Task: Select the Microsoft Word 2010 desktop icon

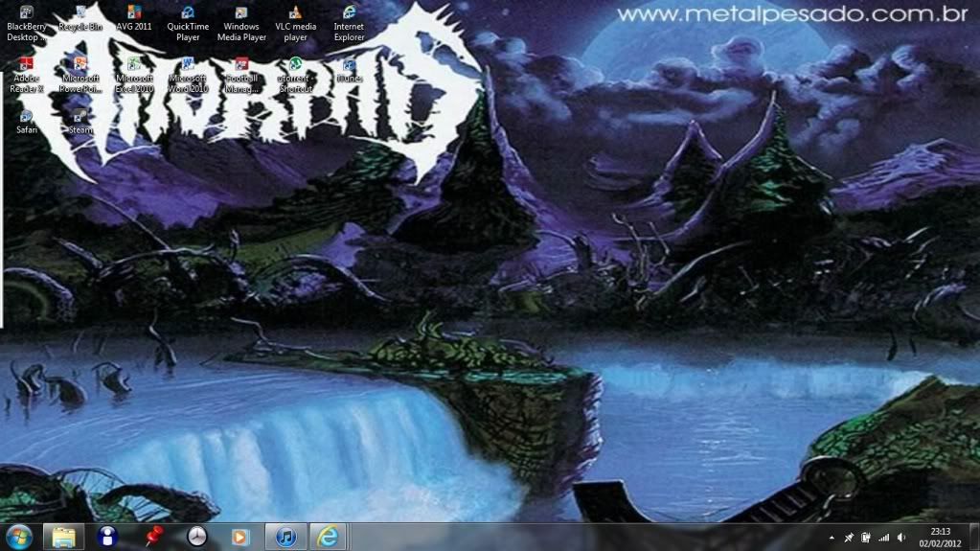Action: click(188, 75)
